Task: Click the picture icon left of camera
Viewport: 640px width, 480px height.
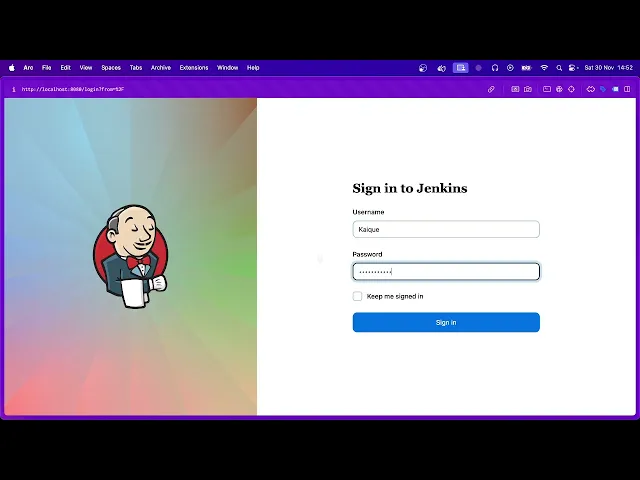Action: pyautogui.click(x=515, y=89)
